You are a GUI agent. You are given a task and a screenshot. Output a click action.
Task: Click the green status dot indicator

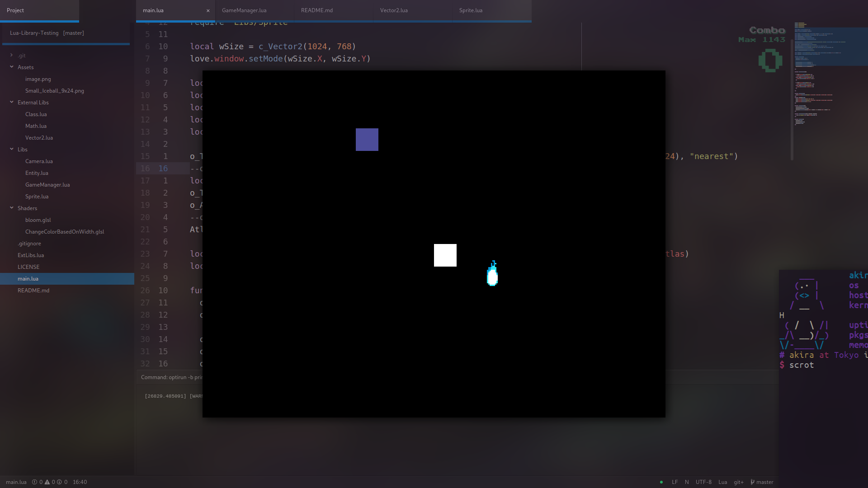(661, 482)
